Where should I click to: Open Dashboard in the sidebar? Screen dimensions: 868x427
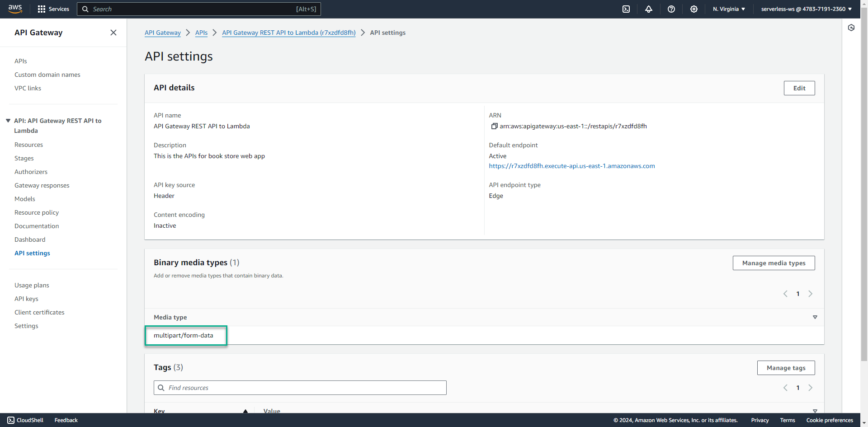(x=30, y=239)
